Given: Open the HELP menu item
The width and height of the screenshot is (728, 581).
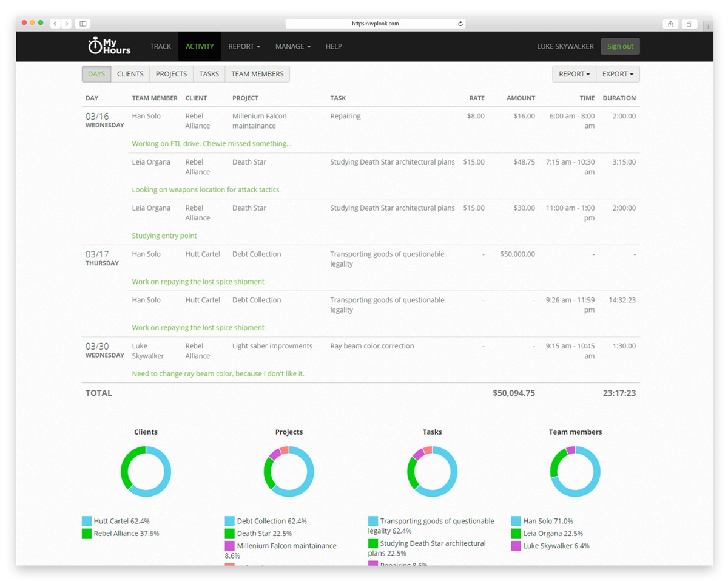Looking at the screenshot, I should click(334, 46).
